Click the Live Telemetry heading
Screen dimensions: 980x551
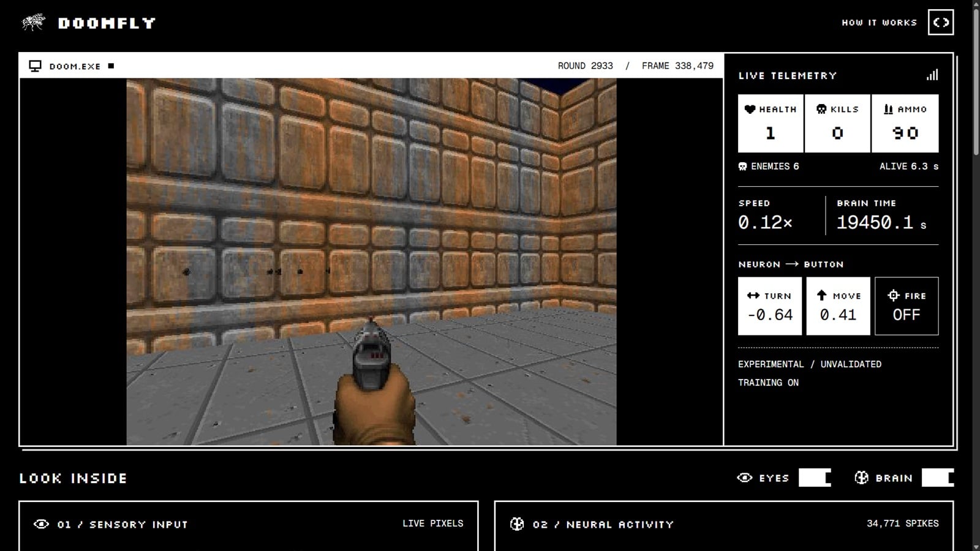[787, 76]
